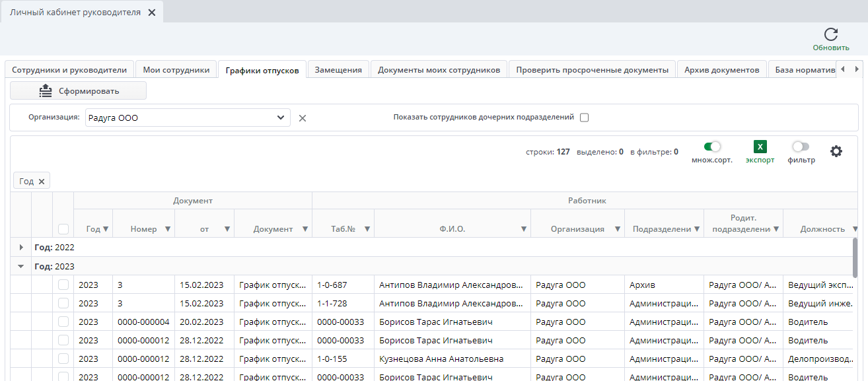Image resolution: width=868 pixels, height=381 pixels.
Task: Export table to Excel via экспорт icon
Action: [x=760, y=147]
